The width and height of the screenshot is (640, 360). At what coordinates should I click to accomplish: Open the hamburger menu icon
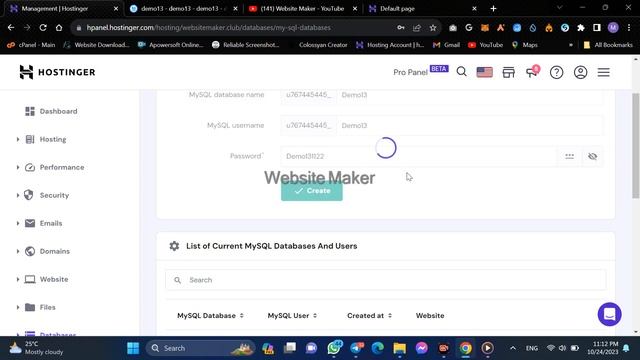[x=604, y=72]
